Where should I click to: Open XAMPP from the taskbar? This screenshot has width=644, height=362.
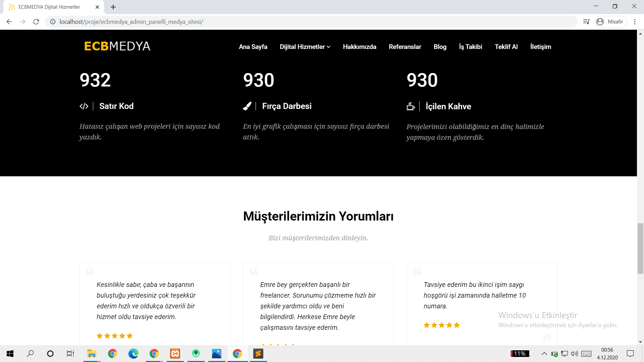[x=175, y=354]
